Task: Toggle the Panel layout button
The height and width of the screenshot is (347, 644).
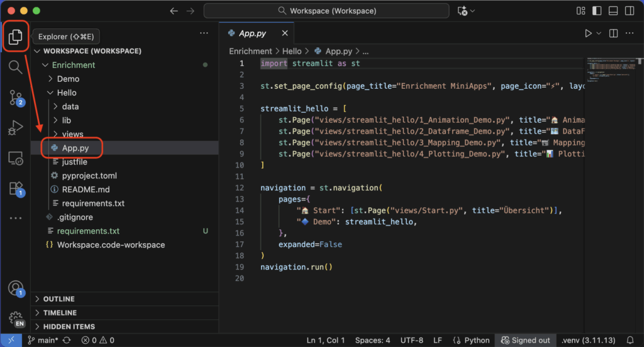Action: coord(612,11)
